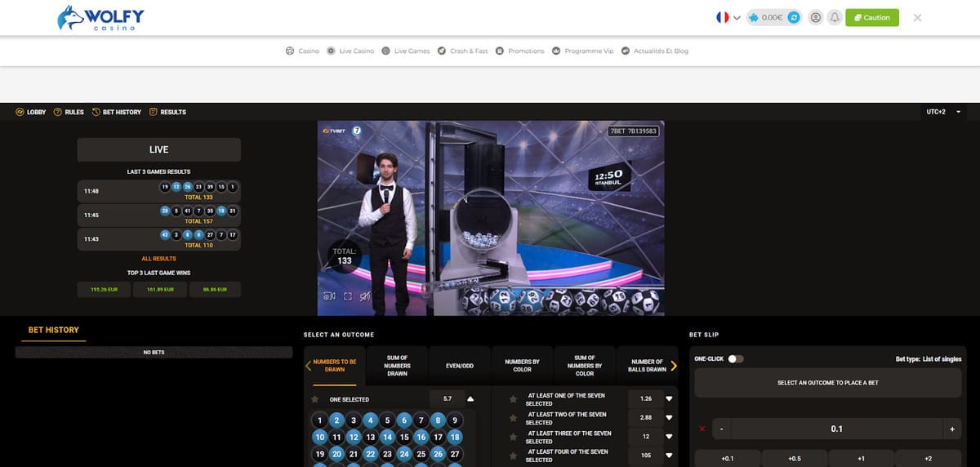
Task: Open the Live Casino menu item
Action: (350, 51)
